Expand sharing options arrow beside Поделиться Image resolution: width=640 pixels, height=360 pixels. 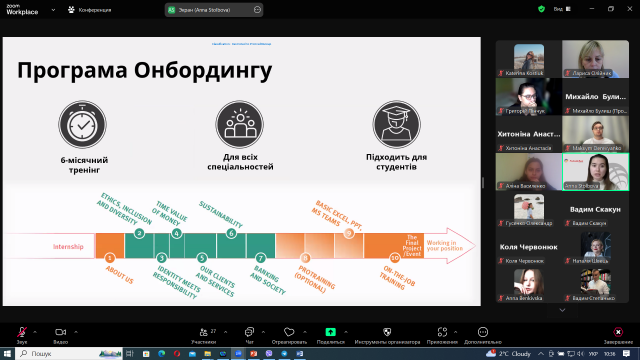346,332
